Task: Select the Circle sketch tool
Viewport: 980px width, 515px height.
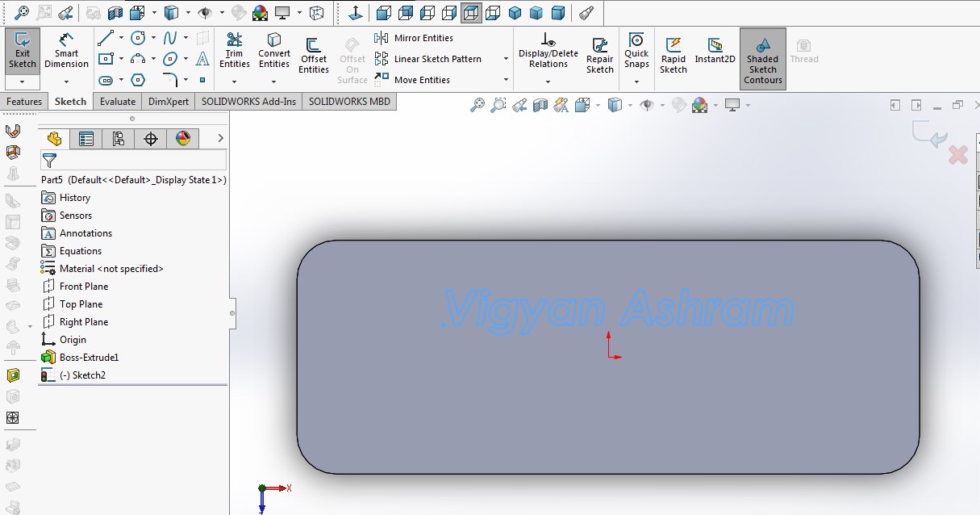Action: tap(138, 38)
